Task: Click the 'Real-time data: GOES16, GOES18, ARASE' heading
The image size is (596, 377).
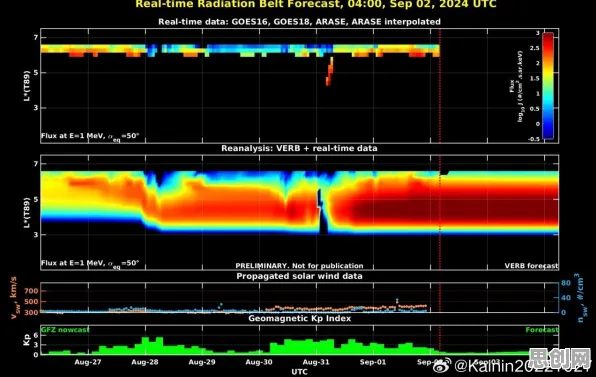Action: [x=300, y=22]
